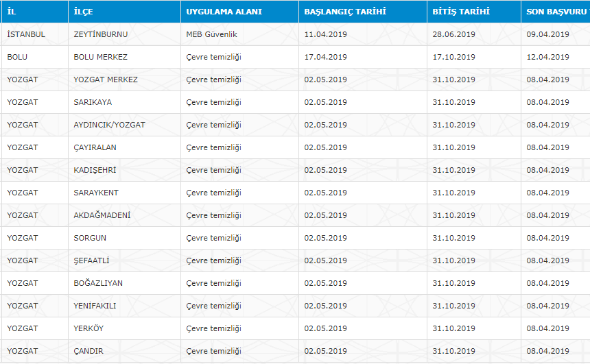Select the SORGUN district row
The image size is (590, 364).
pyautogui.click(x=90, y=238)
